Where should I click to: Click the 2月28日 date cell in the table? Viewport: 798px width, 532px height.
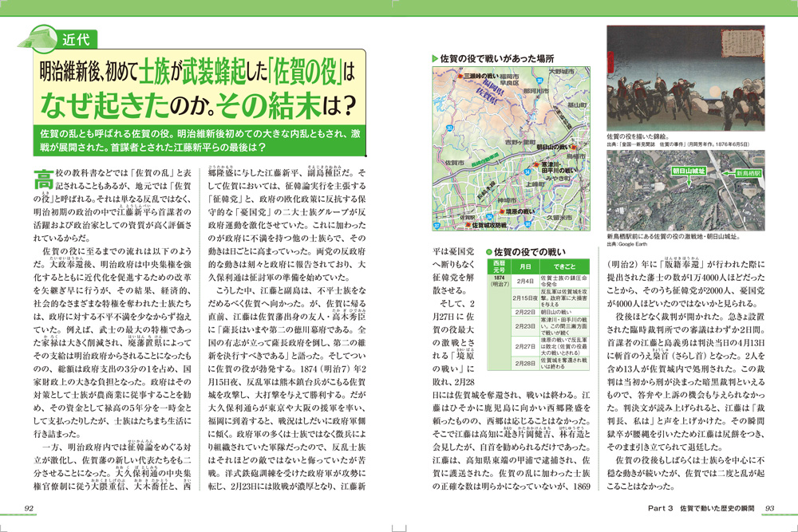click(x=525, y=363)
